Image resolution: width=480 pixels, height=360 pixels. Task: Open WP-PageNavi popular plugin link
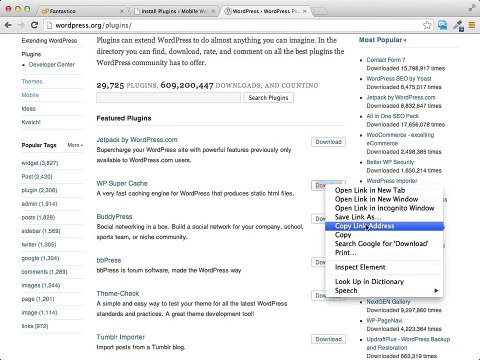(x=384, y=320)
